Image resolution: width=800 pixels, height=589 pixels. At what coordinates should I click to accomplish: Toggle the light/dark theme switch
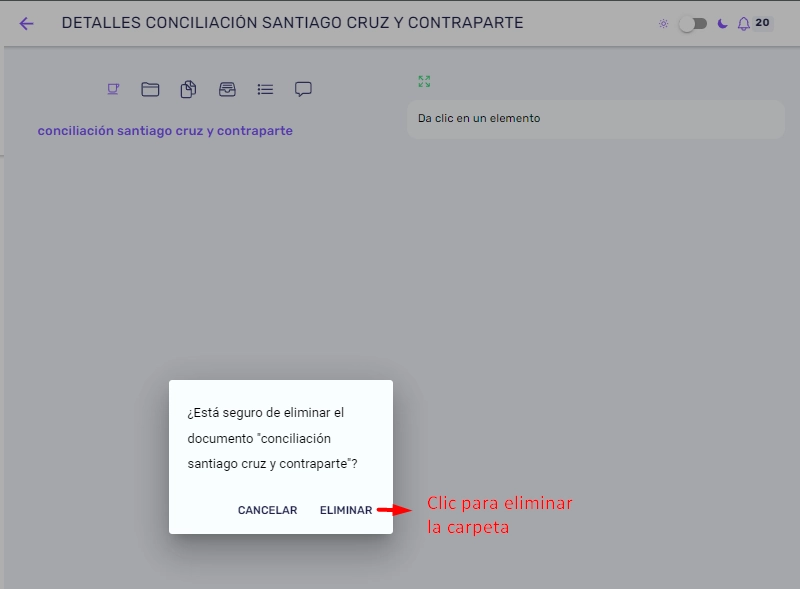click(693, 23)
